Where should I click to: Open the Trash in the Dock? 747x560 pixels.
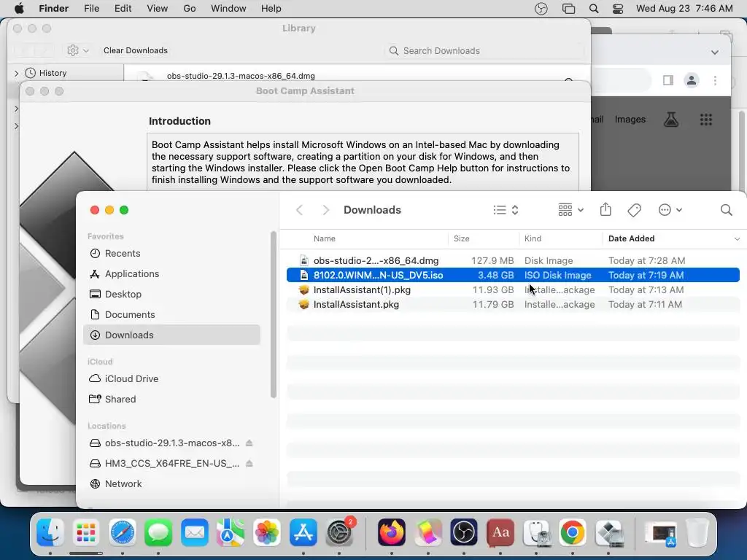(697, 532)
